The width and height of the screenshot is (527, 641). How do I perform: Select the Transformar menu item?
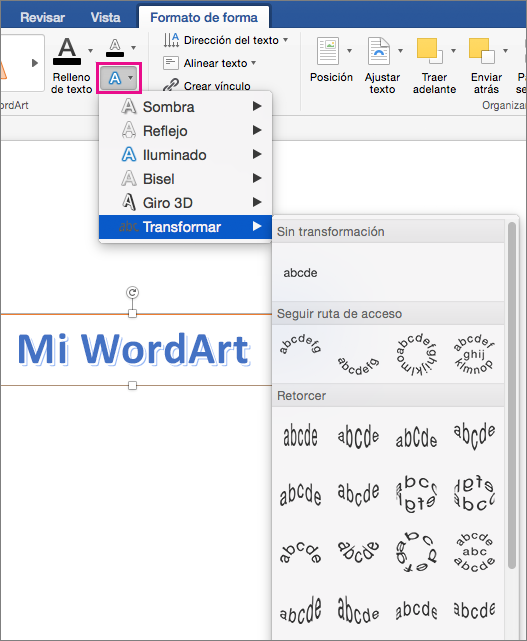(185, 226)
